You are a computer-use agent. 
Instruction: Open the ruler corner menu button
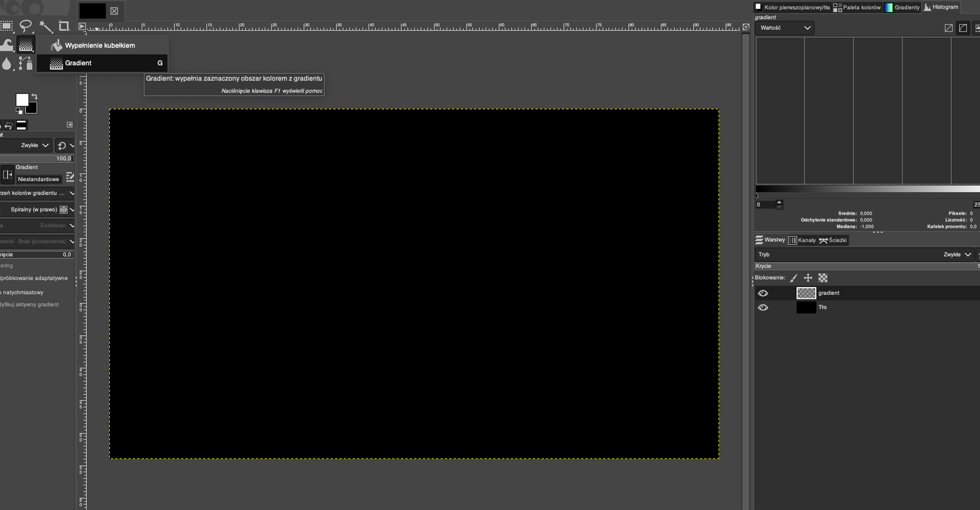coord(82,27)
